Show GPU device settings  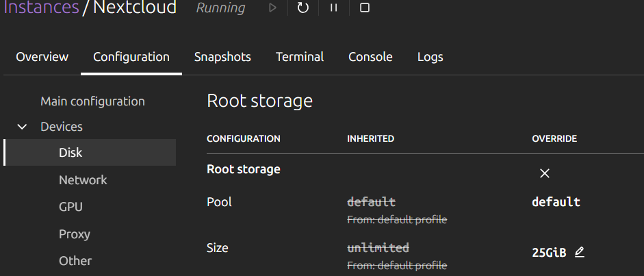[x=70, y=207]
